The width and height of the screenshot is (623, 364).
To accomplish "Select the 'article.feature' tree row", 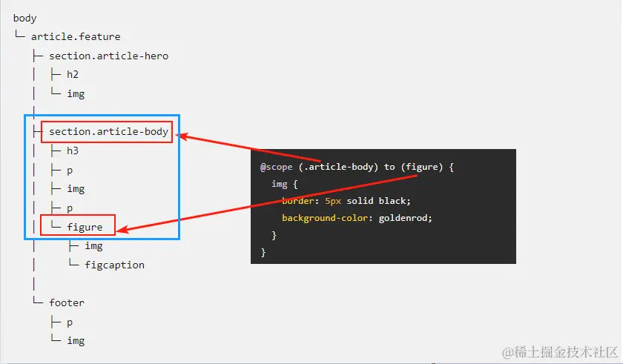I will pyautogui.click(x=76, y=36).
